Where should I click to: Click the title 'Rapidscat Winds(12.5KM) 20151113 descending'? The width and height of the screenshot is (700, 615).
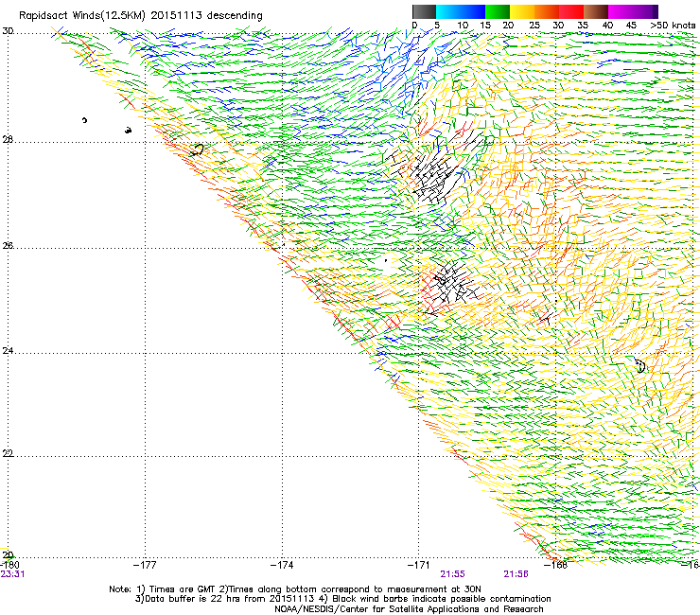(x=141, y=16)
